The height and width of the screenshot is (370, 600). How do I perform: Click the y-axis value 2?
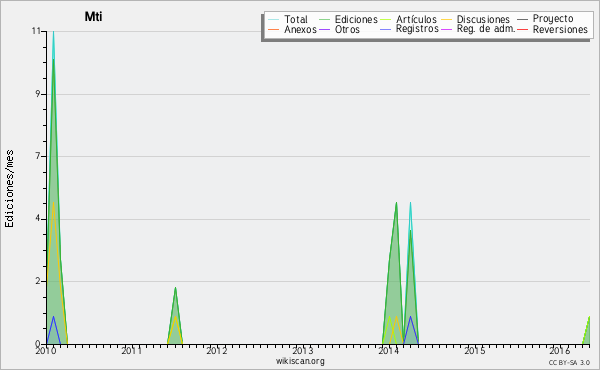click(x=38, y=281)
